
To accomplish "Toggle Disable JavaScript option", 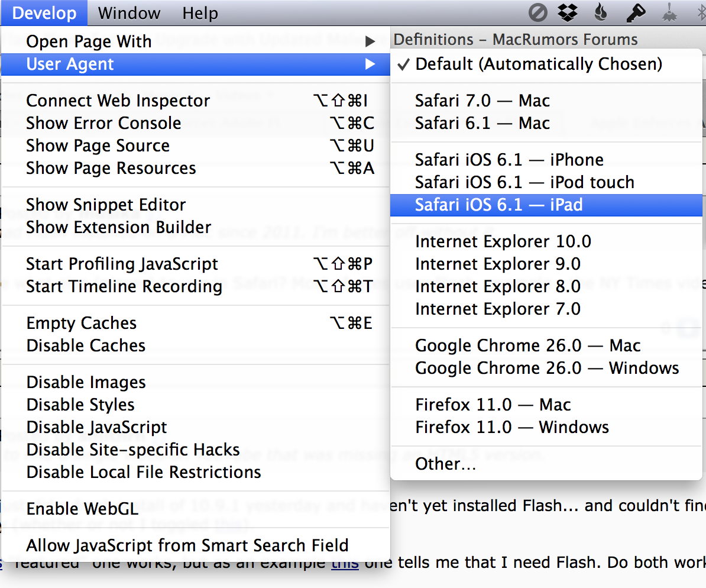I will (x=96, y=427).
